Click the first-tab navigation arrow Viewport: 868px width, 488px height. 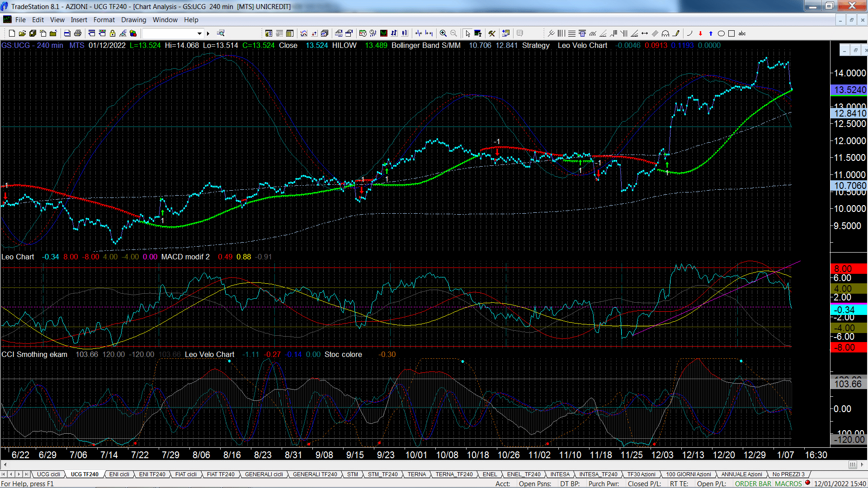point(4,474)
